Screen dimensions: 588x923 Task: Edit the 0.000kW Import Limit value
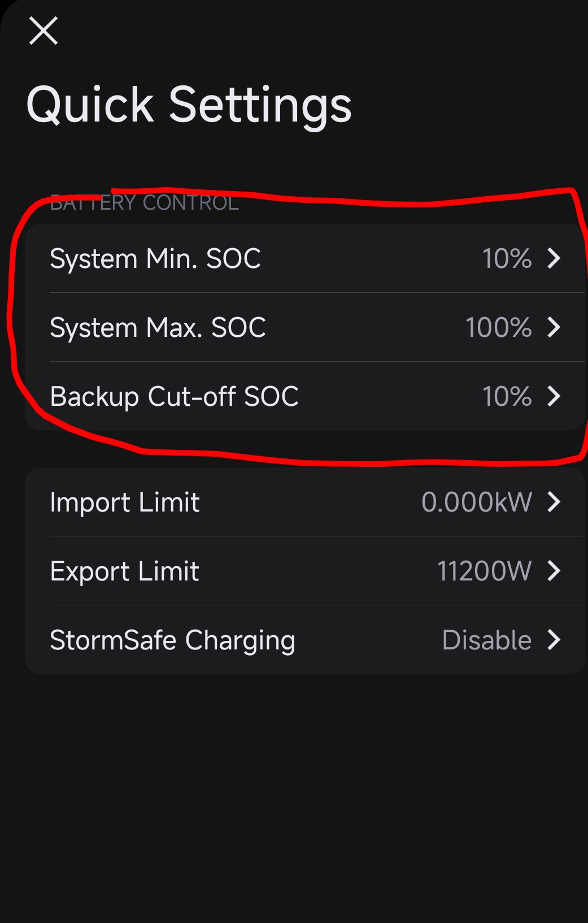point(477,502)
